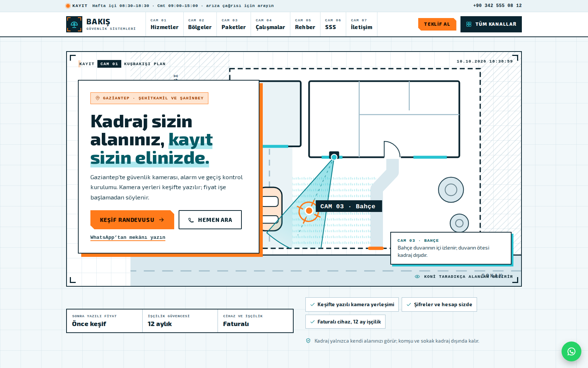The width and height of the screenshot is (588, 368).
Task: Click the Keşif Randevusu button
Action: point(132,220)
